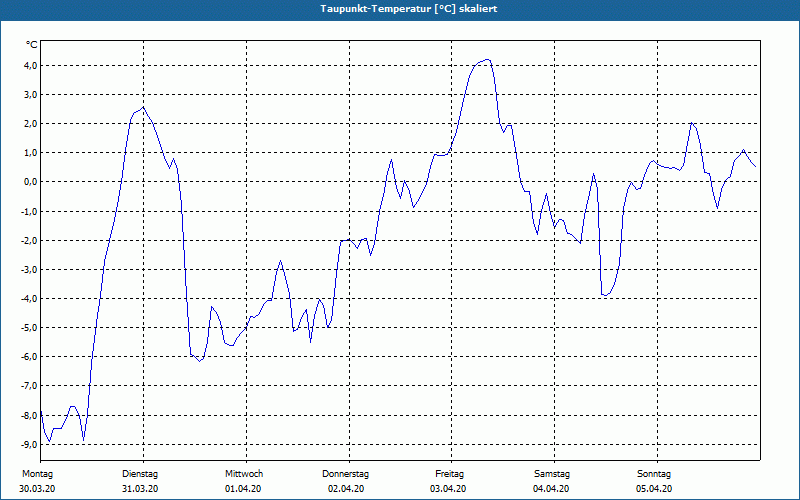This screenshot has width=800, height=500.
Task: Click the 'Donnerstag' day label
Action: click(345, 474)
